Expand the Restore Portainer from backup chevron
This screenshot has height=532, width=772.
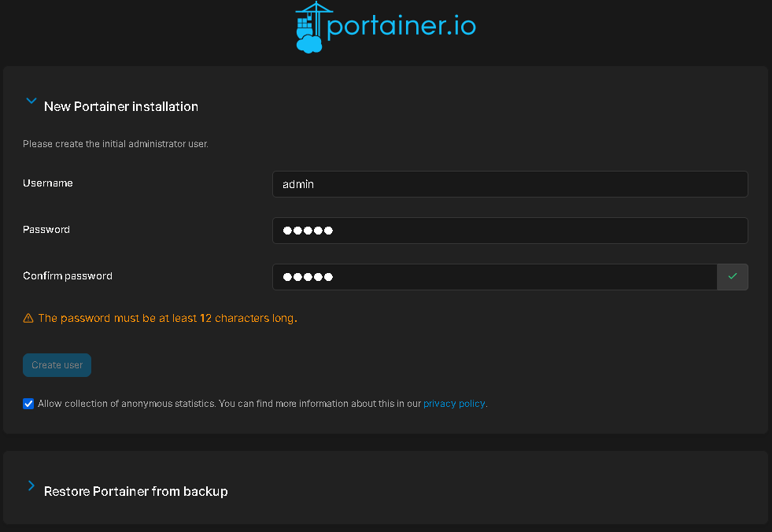tap(31, 486)
